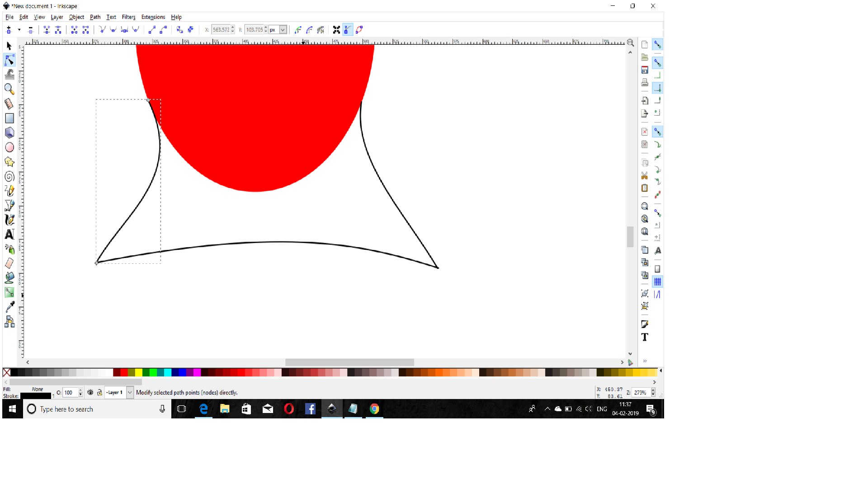Open the Extensions menu
Viewport: 868px width, 488px height.
(x=153, y=17)
